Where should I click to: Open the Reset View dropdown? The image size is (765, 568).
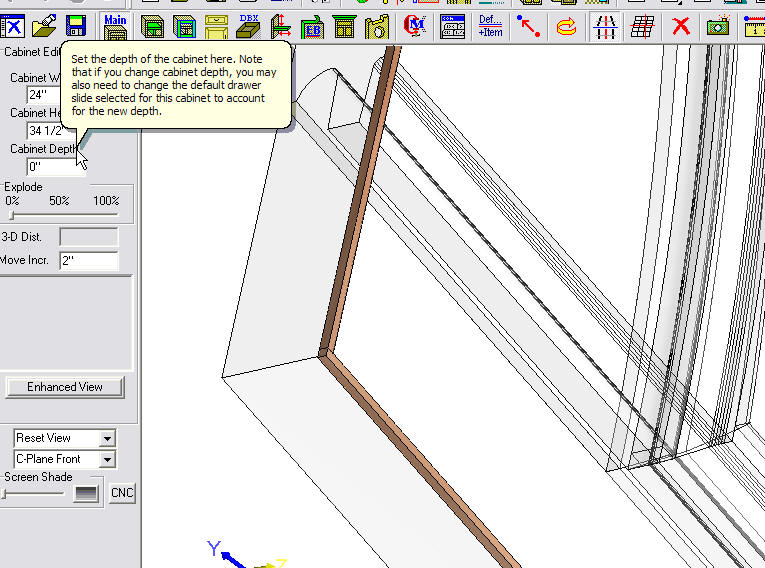coord(107,438)
